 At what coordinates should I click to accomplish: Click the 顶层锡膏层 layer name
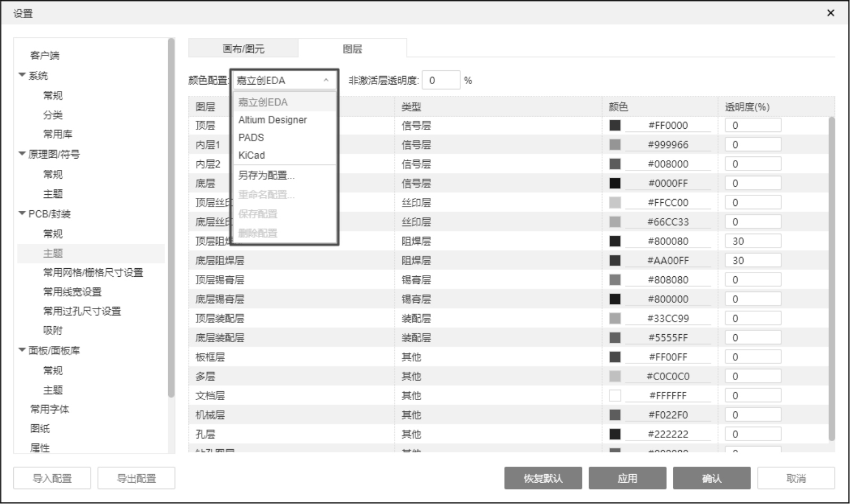(x=220, y=279)
